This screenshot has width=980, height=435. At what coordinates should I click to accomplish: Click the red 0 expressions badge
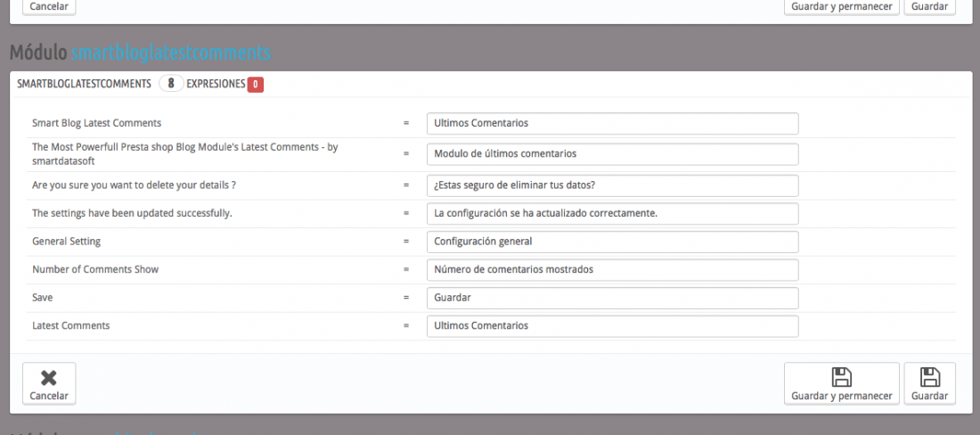click(x=256, y=85)
